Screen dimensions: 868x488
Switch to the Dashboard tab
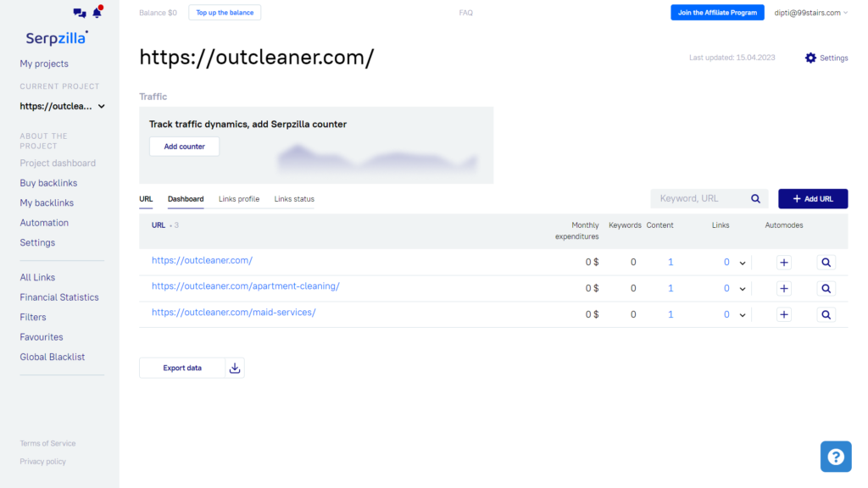(186, 199)
